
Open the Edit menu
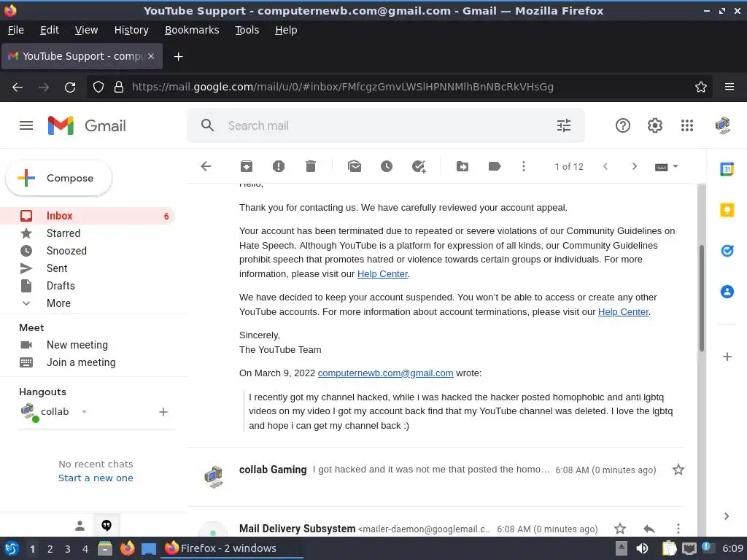pyautogui.click(x=50, y=30)
